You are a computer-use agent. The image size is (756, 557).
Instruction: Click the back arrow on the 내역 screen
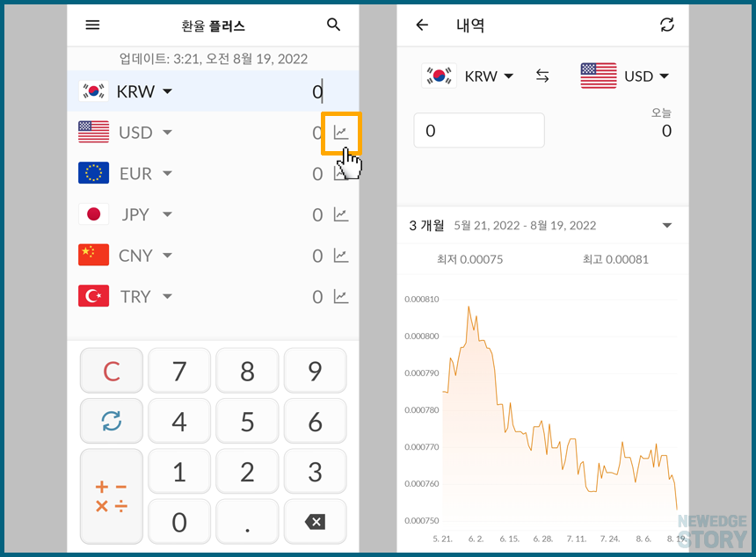pos(422,25)
